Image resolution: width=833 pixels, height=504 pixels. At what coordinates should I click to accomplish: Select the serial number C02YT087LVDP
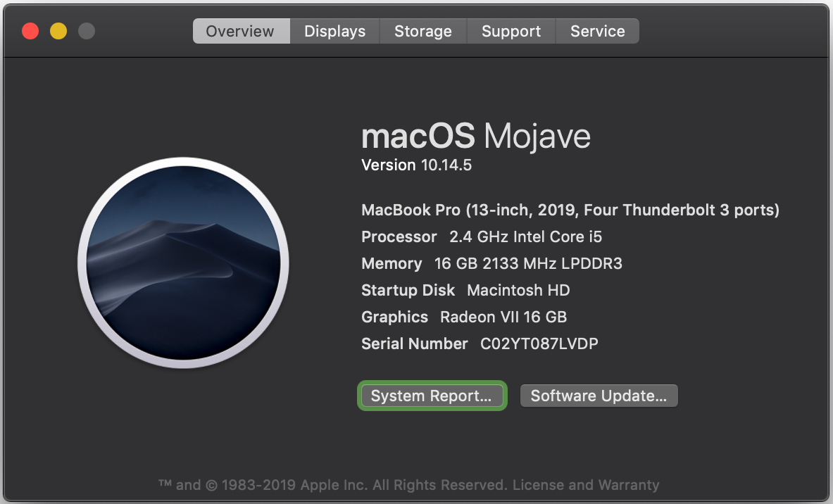pos(539,344)
